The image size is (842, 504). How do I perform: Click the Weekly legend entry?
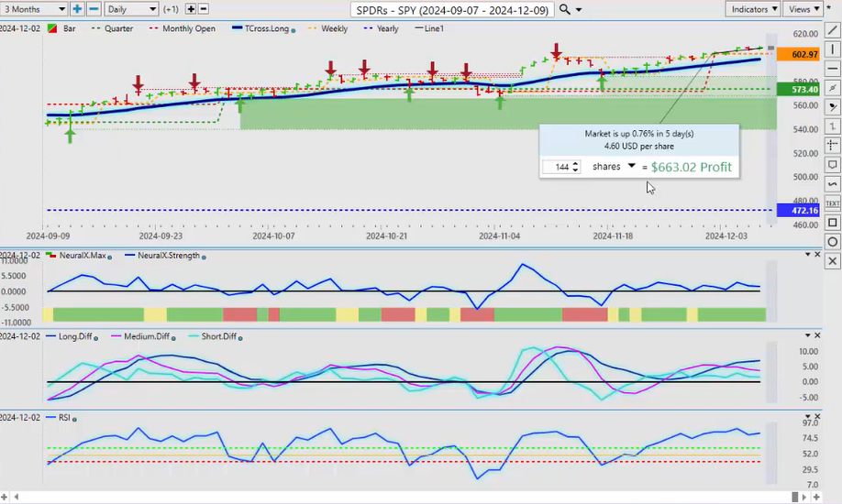point(328,28)
